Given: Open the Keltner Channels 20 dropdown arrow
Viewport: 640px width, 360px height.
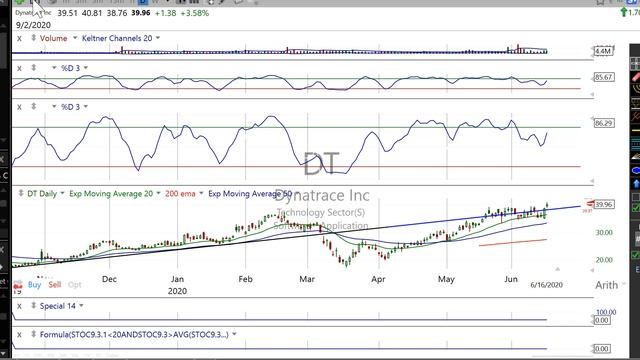Looking at the screenshot, I should pos(158,38).
